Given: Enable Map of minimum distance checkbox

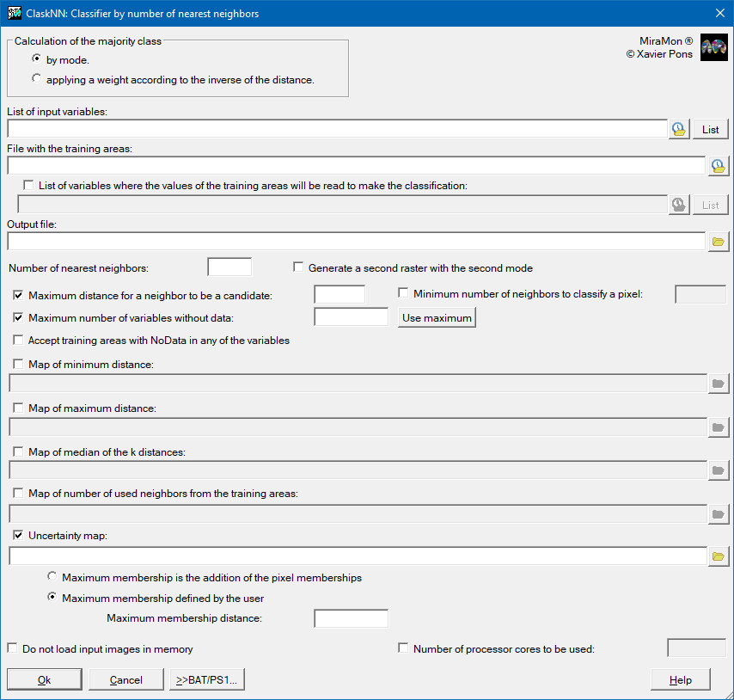Looking at the screenshot, I should point(18,365).
